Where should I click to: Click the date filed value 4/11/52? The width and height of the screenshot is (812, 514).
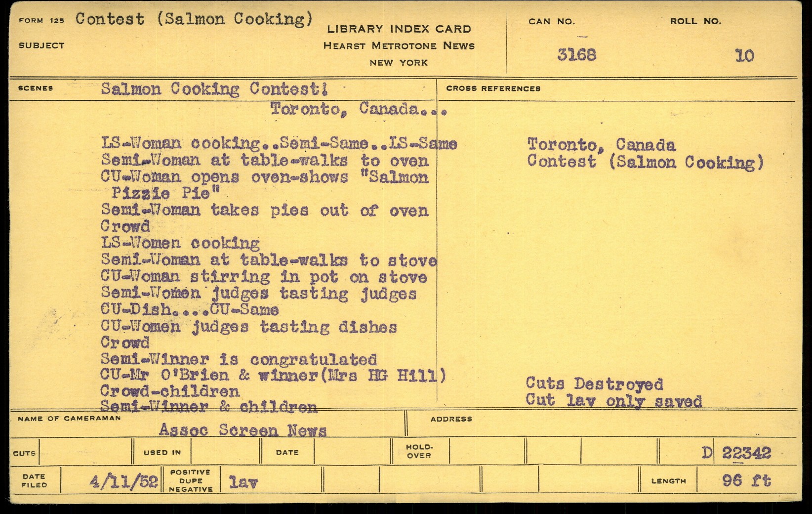(123, 481)
